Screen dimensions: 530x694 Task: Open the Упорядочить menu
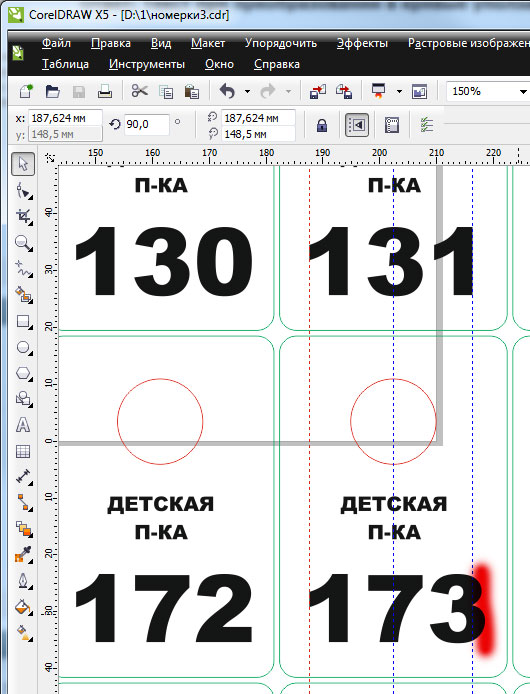coord(281,43)
